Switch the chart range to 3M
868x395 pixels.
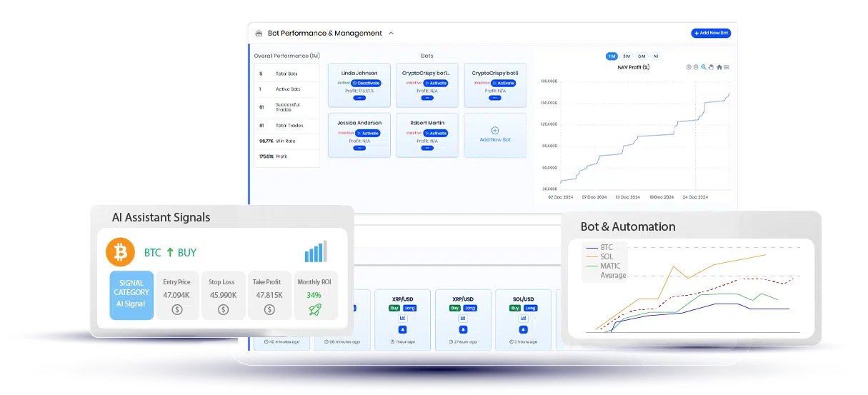626,56
